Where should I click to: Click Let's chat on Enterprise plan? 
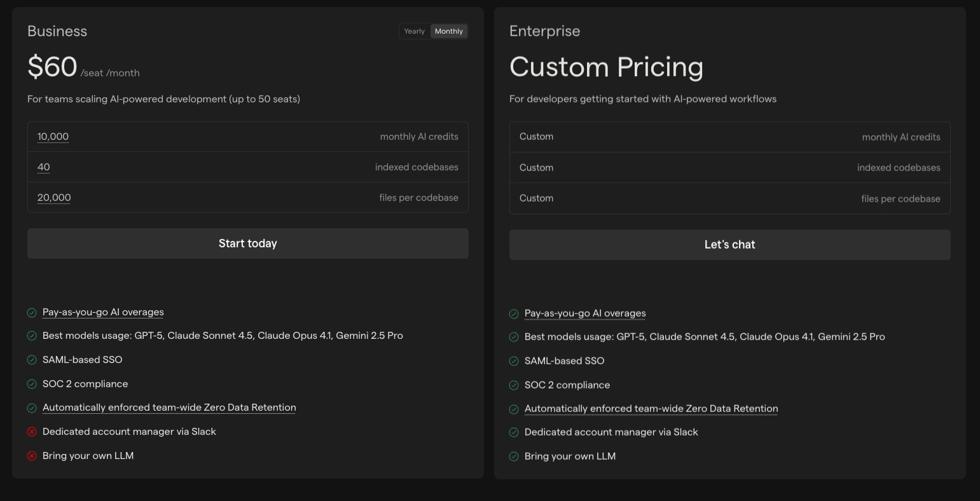point(730,245)
